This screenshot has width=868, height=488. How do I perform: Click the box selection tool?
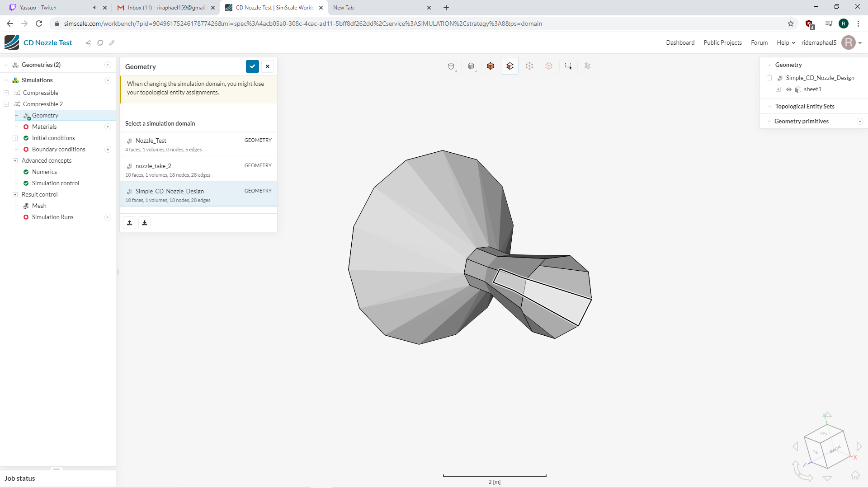pyautogui.click(x=568, y=66)
